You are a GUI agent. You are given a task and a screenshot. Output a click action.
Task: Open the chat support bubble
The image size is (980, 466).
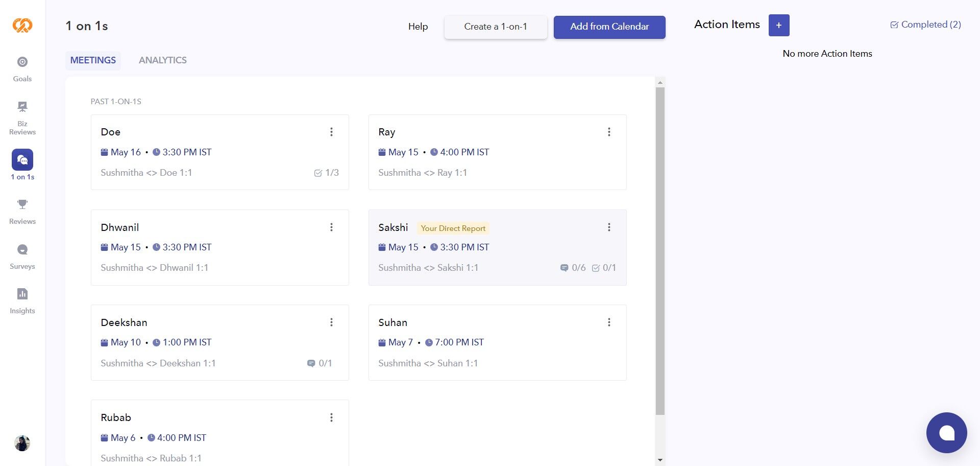(x=946, y=433)
